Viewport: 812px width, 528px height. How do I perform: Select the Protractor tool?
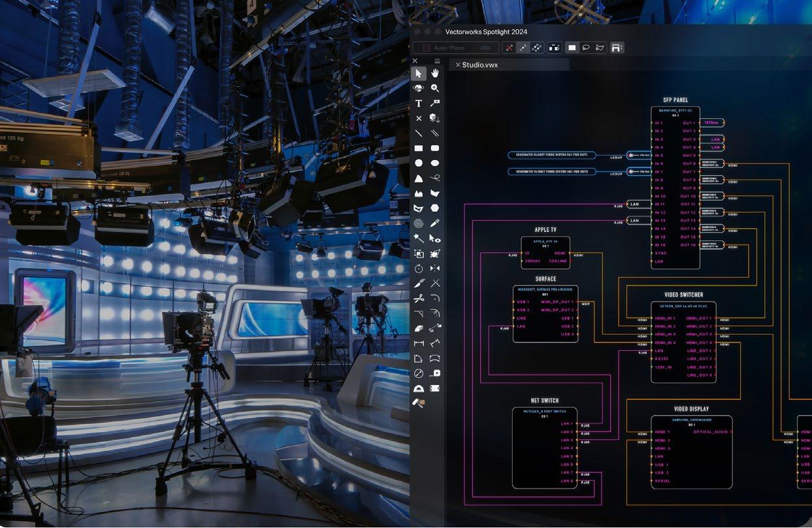[x=419, y=388]
